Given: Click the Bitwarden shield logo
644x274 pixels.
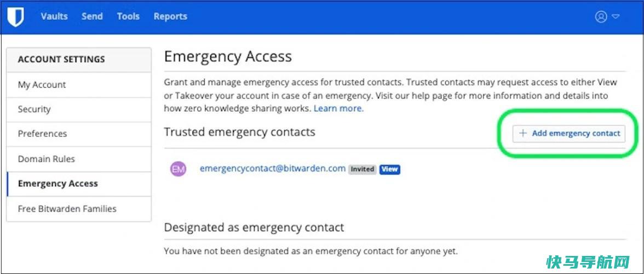Looking at the screenshot, I should click(16, 17).
